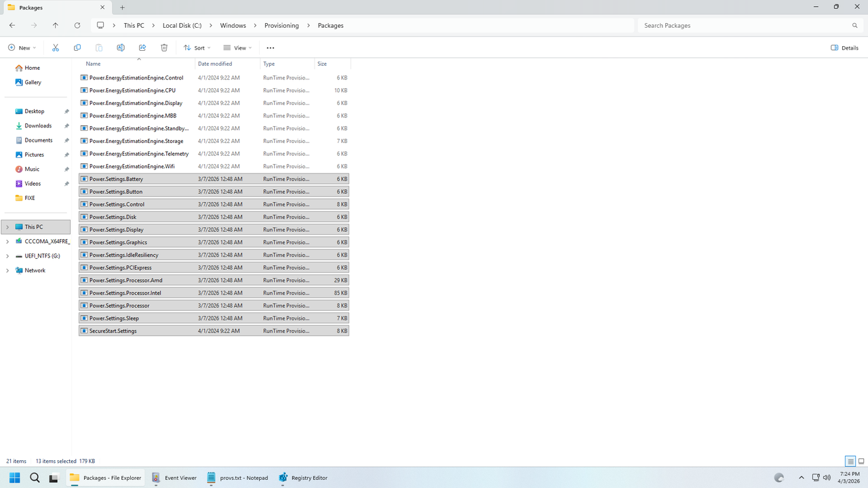868x488 pixels.
Task: Open Desktop in the navigation pane
Action: (35, 111)
